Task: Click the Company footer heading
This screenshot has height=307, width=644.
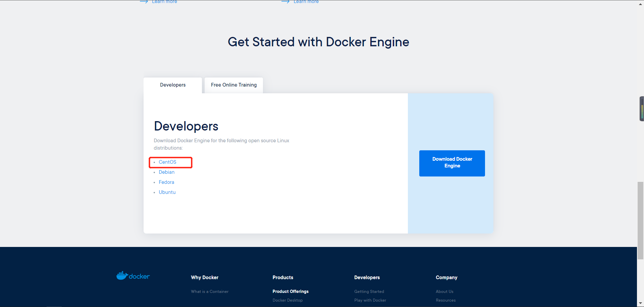Action: tap(446, 277)
